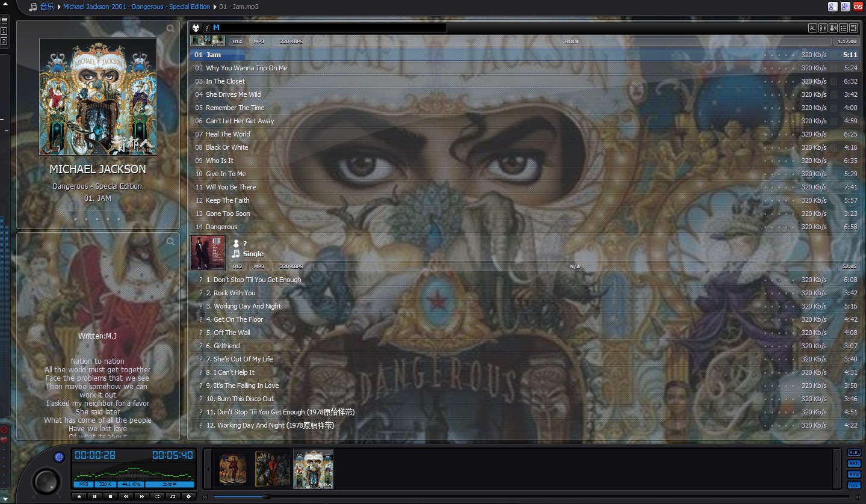Click the search magnifier in album art panel
Image resolution: width=866 pixels, height=504 pixels.
click(170, 28)
